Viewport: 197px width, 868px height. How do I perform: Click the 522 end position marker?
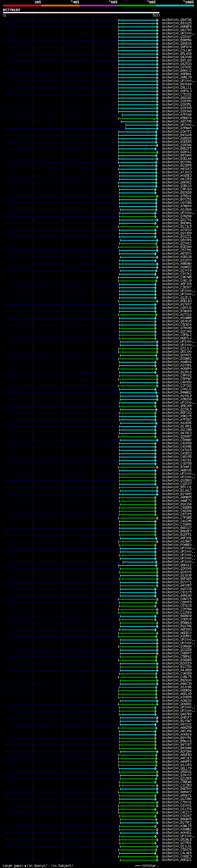[155, 15]
